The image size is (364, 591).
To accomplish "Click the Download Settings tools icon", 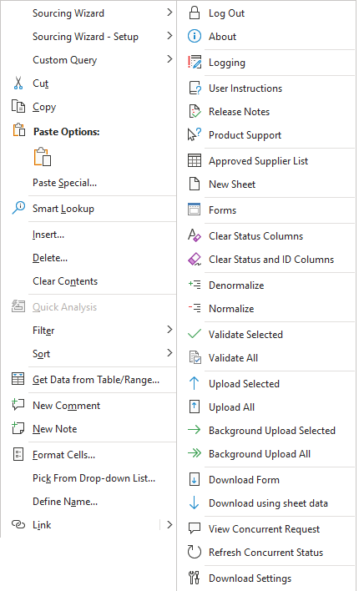I will tap(195, 578).
